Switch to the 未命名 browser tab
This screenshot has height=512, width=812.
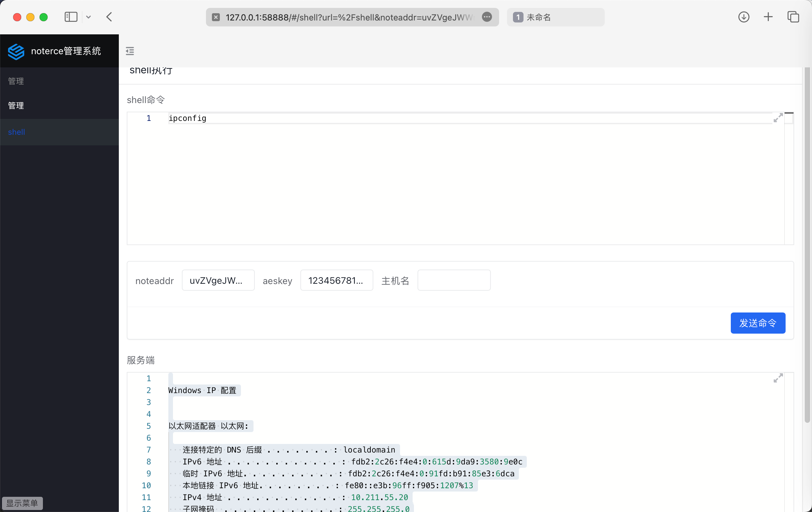(555, 17)
